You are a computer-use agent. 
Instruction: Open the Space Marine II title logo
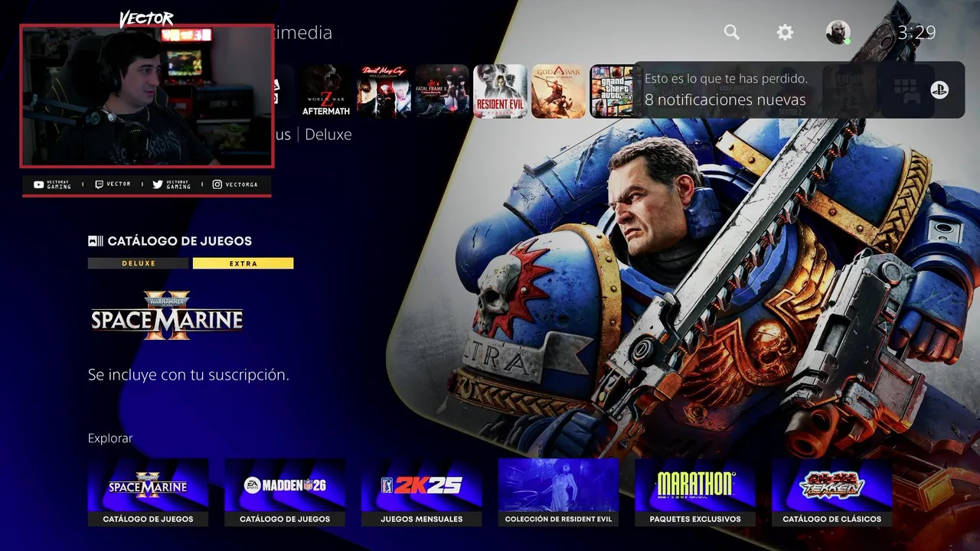click(167, 315)
